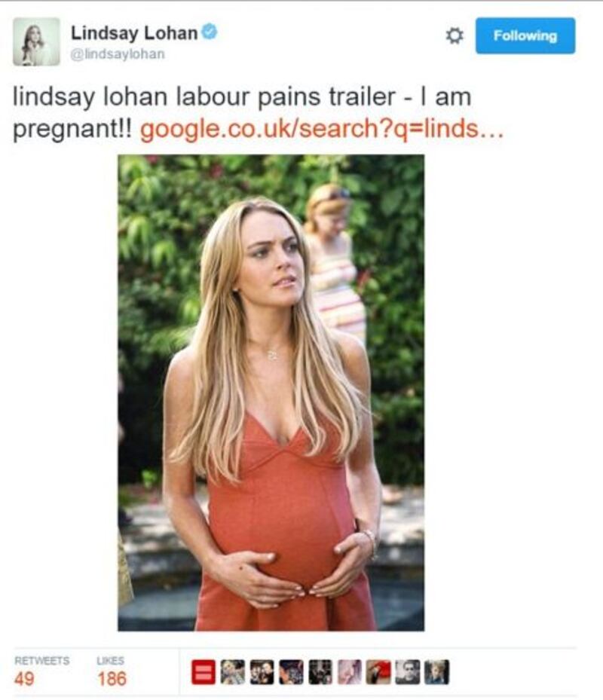Select the red equals-sign liker avatar
Viewport: 603px width, 700px height.
204,672
